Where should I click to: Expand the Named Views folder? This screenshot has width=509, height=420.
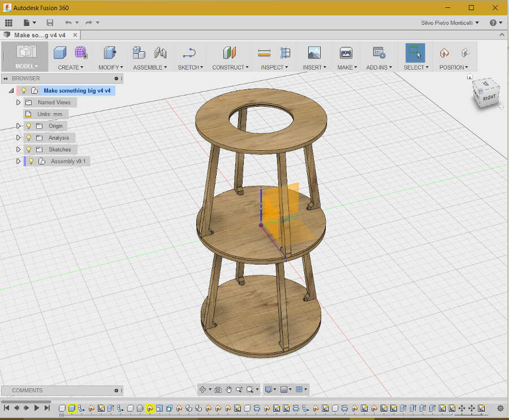[18, 102]
